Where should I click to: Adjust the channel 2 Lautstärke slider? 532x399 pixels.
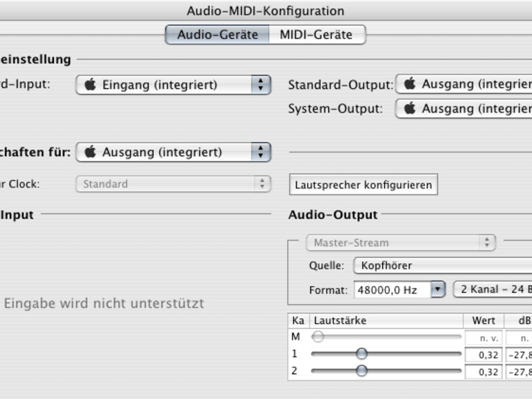point(361,371)
